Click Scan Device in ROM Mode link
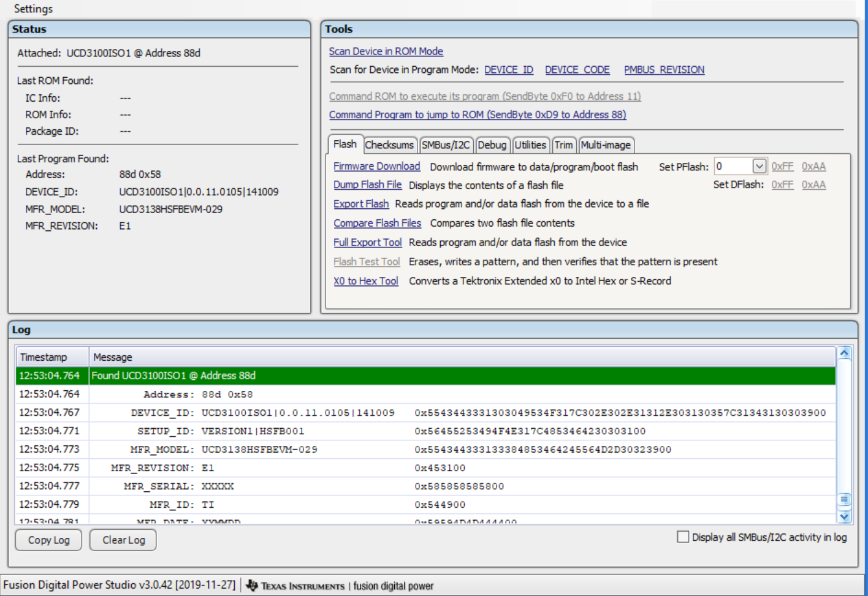 coord(386,51)
